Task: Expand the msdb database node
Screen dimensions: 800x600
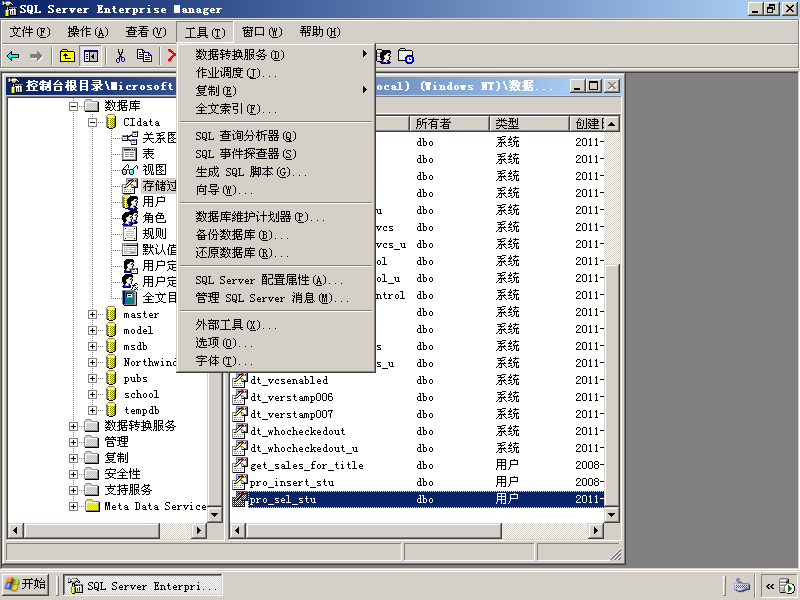Action: click(x=92, y=346)
